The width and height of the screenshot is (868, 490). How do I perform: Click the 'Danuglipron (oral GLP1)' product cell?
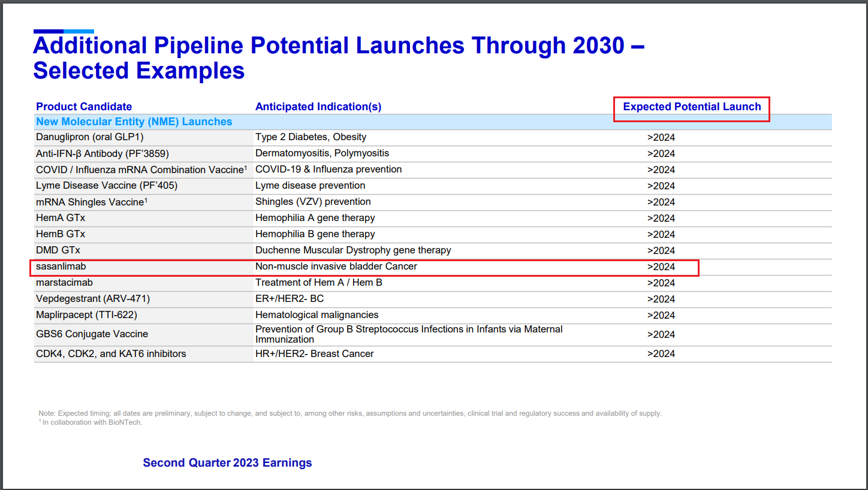pyautogui.click(x=90, y=137)
